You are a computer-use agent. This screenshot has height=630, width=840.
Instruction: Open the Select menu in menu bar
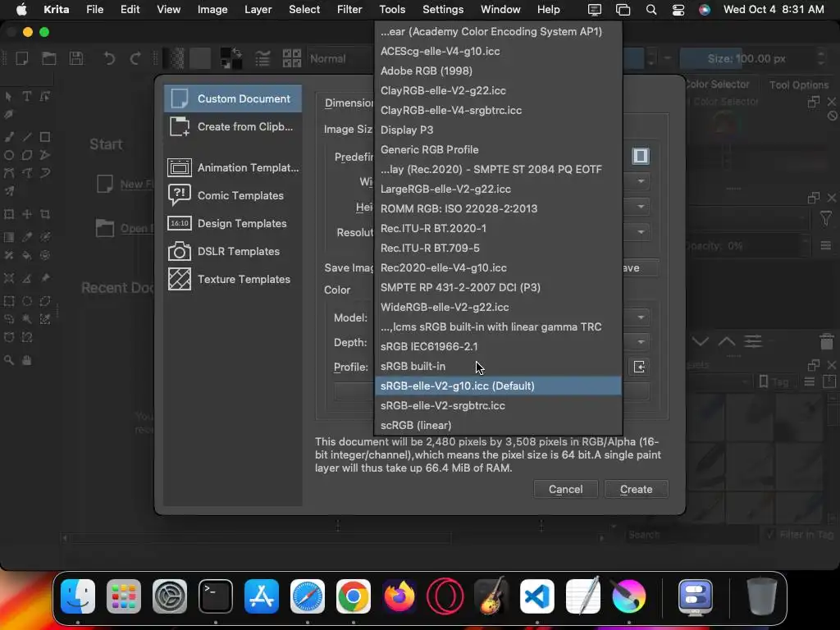click(x=304, y=9)
